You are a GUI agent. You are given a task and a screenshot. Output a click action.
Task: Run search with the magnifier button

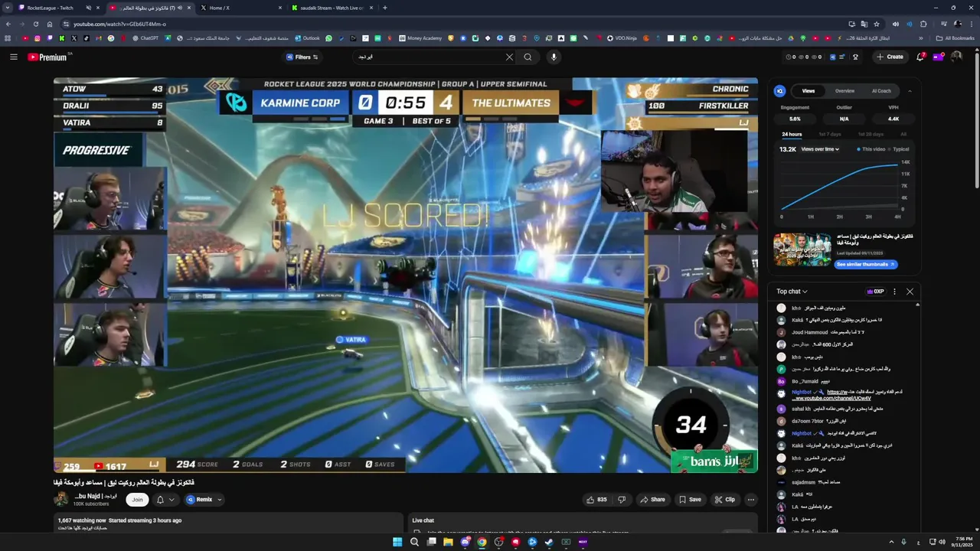click(x=528, y=57)
